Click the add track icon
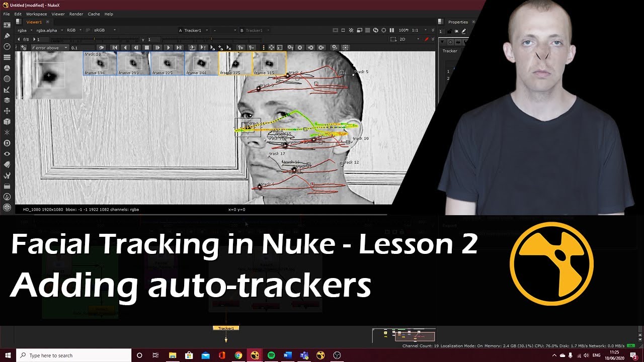Viewport: 644px width, 362px height. click(23, 48)
